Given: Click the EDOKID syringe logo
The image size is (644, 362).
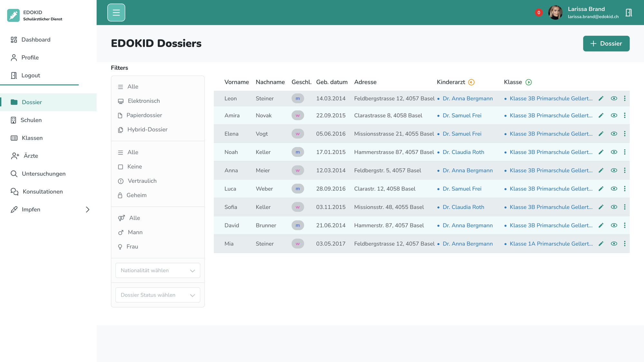Looking at the screenshot, I should [13, 15].
